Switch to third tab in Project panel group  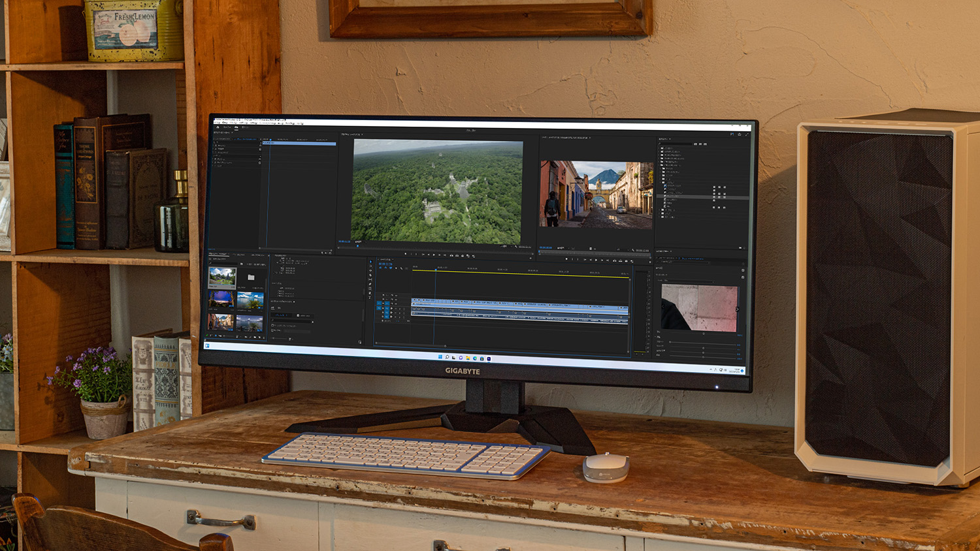pos(257,255)
